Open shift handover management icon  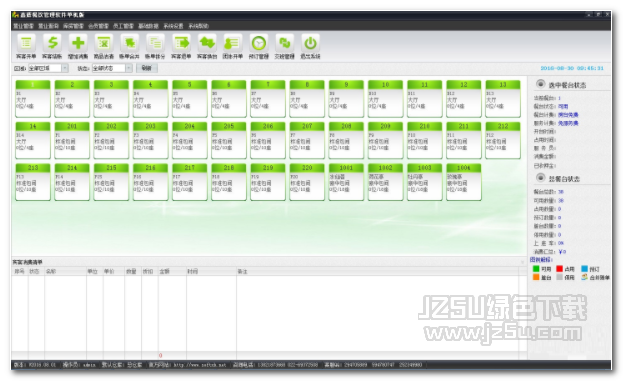point(284,43)
